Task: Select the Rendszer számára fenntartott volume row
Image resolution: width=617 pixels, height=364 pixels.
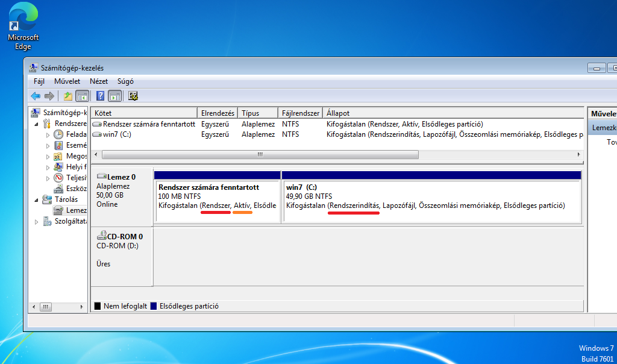Action: [x=337, y=124]
